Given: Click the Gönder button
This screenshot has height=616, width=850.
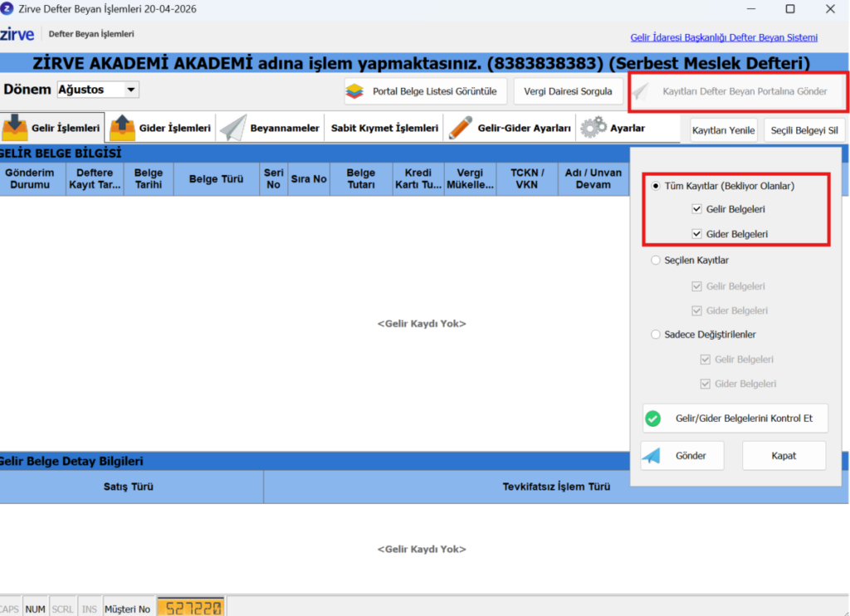Looking at the screenshot, I should point(682,456).
